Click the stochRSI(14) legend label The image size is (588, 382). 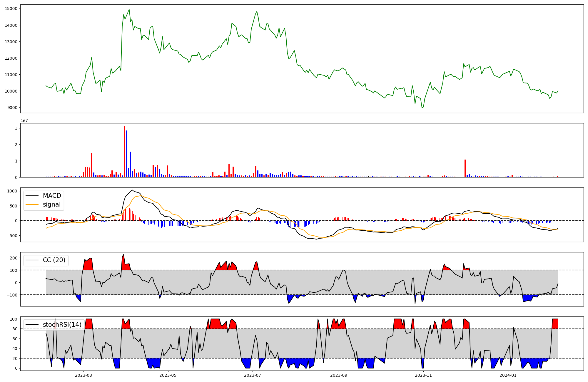tap(62, 324)
